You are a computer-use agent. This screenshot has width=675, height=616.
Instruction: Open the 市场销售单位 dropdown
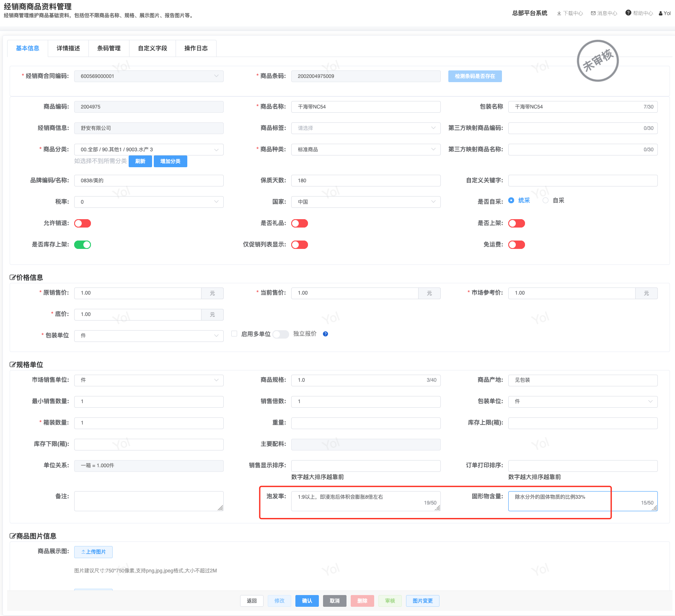[x=149, y=380]
